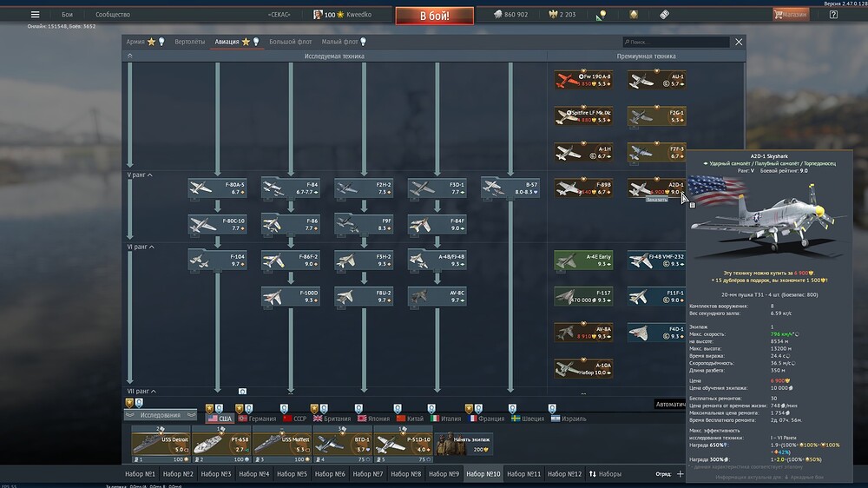Select the B-57 bomber group
Image resolution: width=868 pixels, height=488 pixels.
(510, 188)
